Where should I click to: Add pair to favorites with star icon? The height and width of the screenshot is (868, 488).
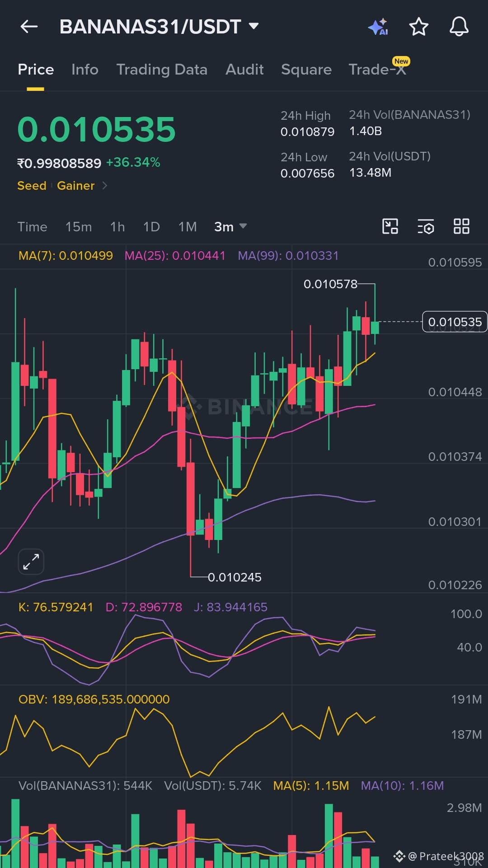pyautogui.click(x=418, y=27)
